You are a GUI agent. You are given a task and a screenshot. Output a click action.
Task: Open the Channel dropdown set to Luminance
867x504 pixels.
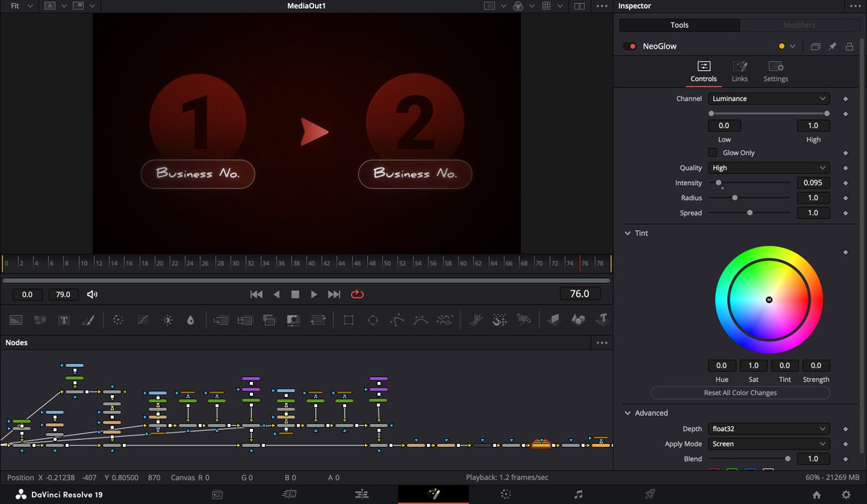pos(769,98)
